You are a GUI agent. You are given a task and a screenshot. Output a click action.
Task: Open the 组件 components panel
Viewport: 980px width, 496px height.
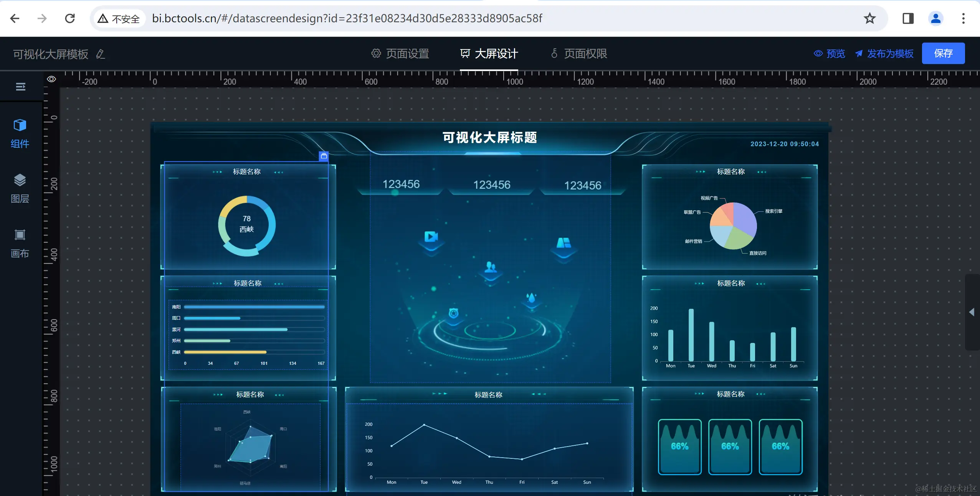[20, 133]
